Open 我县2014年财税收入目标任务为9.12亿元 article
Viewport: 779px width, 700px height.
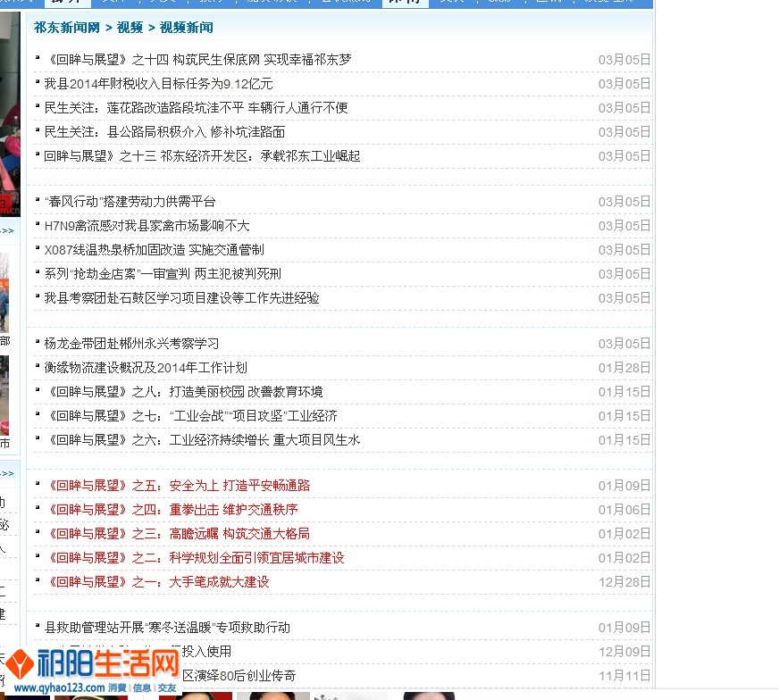coord(158,84)
